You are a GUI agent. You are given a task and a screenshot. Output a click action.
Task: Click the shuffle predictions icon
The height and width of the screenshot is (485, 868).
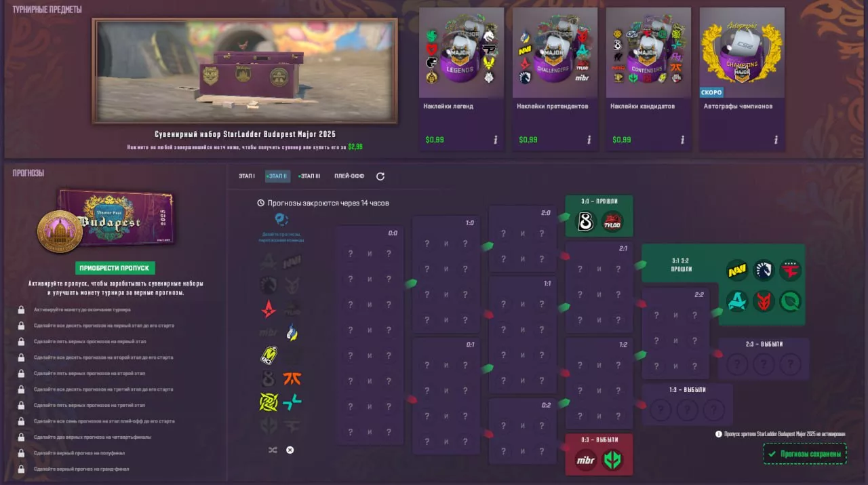click(x=273, y=450)
